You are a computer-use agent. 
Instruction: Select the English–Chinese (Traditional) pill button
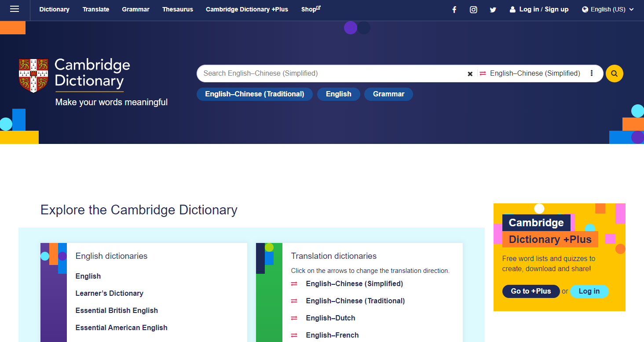pos(255,94)
